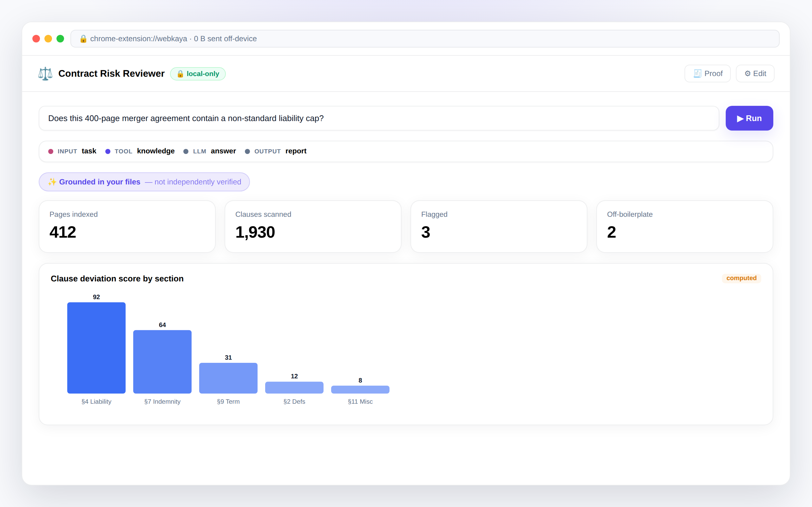Image resolution: width=812 pixels, height=507 pixels.
Task: Select the TOOL knowledge pipeline step
Action: coord(140,151)
